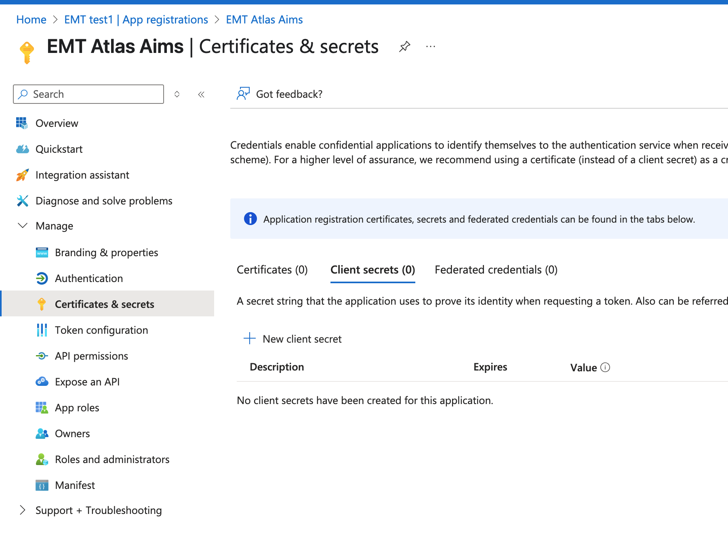Switch to the Certificates (0) tab
The width and height of the screenshot is (728, 560).
coord(272,269)
